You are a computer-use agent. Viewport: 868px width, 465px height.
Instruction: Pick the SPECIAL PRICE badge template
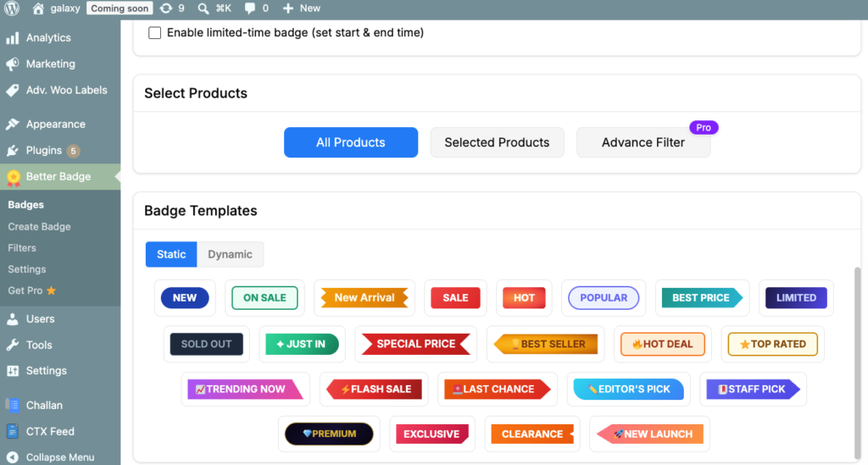tap(415, 344)
